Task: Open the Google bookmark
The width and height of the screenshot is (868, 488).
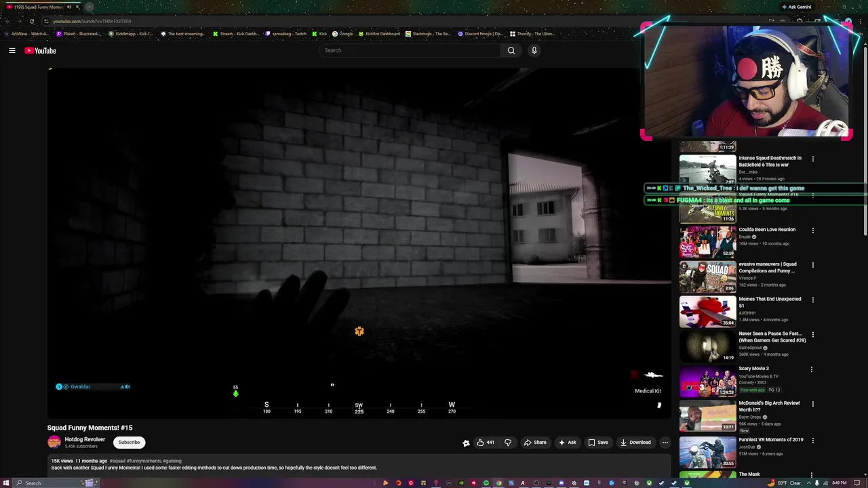Action: click(x=342, y=34)
